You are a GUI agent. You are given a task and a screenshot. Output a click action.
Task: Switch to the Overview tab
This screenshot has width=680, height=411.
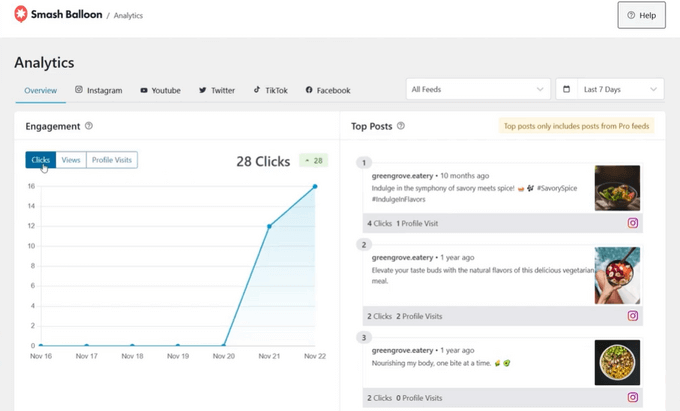click(x=40, y=90)
